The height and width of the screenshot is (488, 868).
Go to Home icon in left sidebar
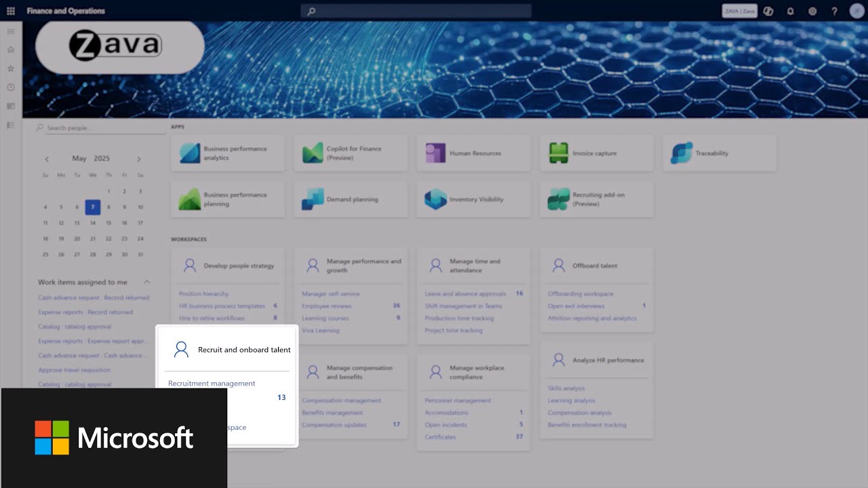click(11, 49)
